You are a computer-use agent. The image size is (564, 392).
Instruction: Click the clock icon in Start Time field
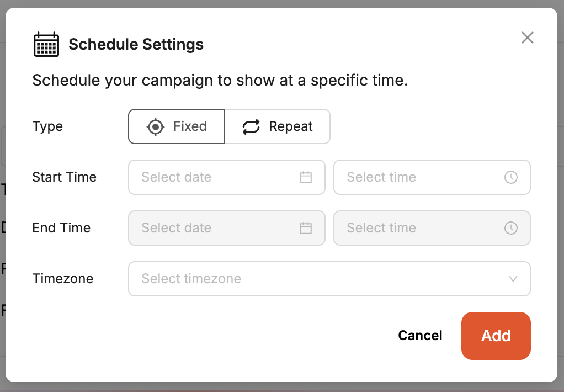coord(511,177)
